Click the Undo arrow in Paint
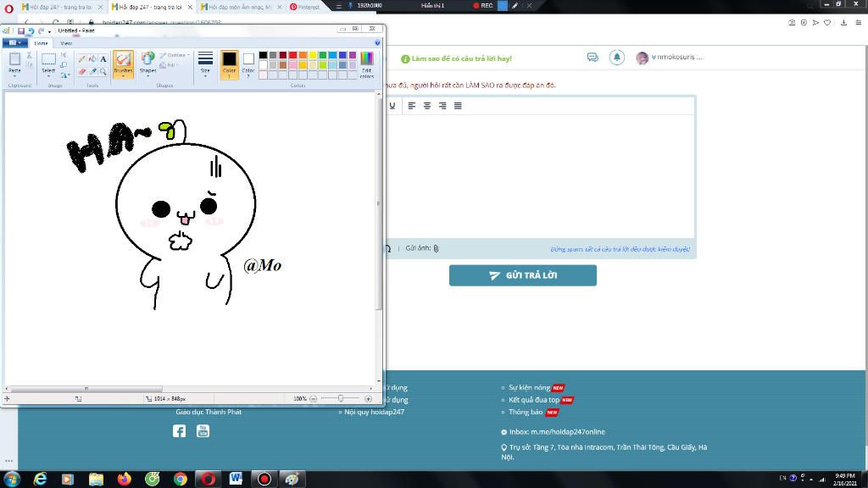The height and width of the screenshot is (488, 868). [31, 31]
